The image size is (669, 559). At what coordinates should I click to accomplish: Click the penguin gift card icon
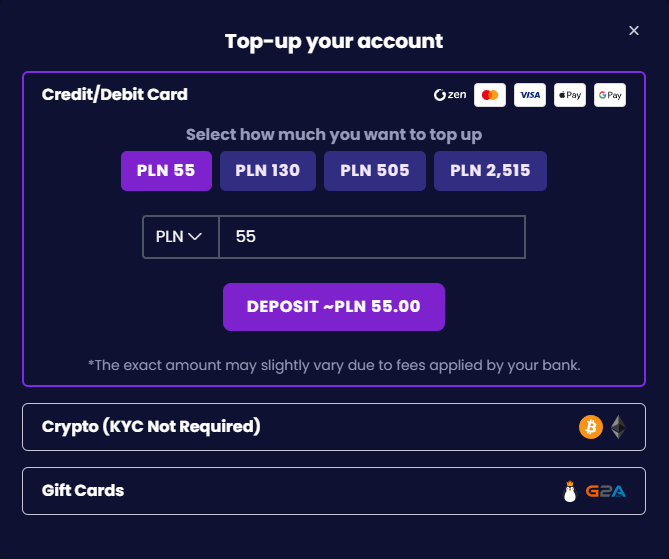point(570,491)
